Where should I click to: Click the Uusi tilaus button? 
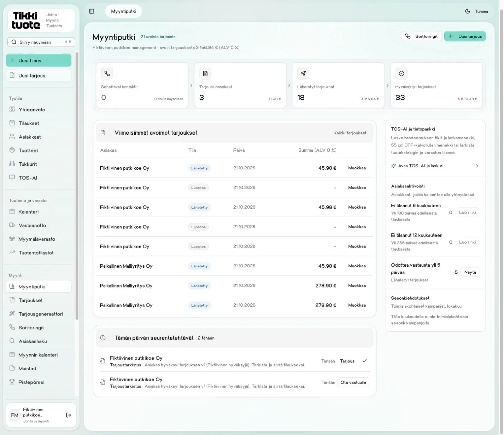[39, 60]
